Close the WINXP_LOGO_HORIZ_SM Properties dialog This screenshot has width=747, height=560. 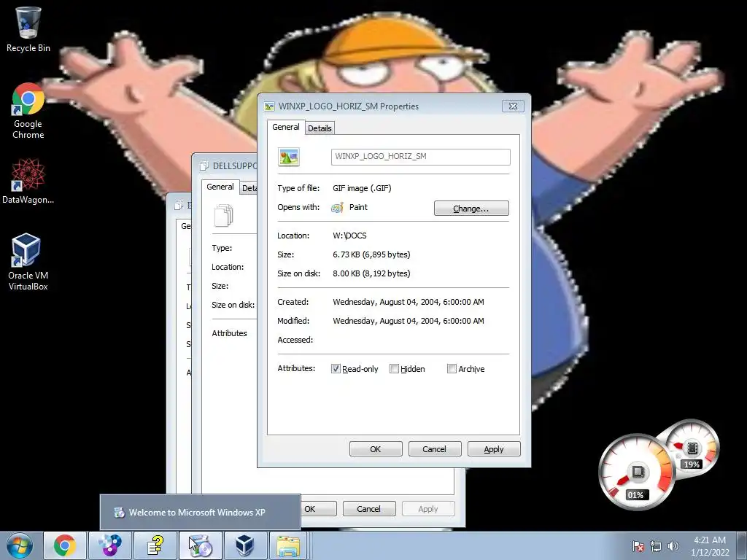[513, 106]
